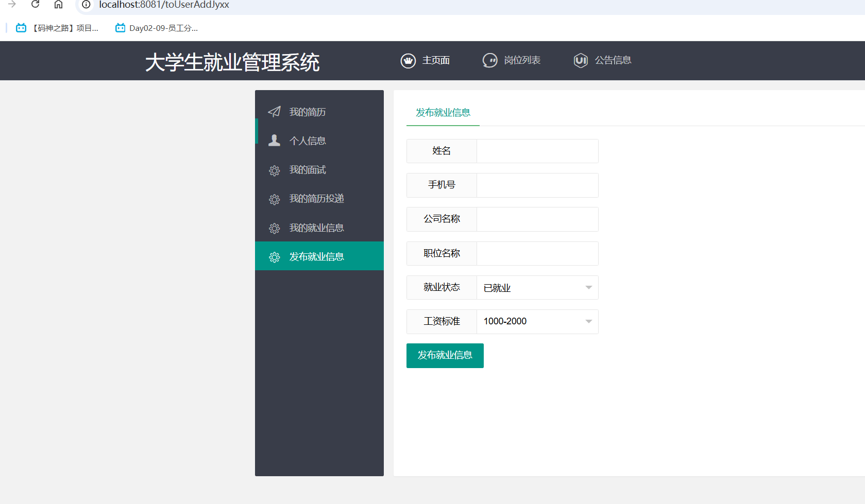Open the 岗位列表 navigation link
Image resolution: width=865 pixels, height=504 pixels.
(521, 61)
